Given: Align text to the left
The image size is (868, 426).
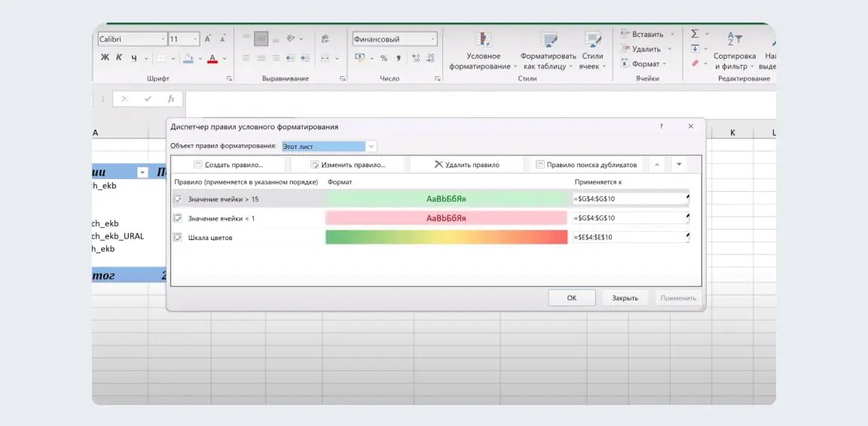Looking at the screenshot, I should (x=246, y=58).
